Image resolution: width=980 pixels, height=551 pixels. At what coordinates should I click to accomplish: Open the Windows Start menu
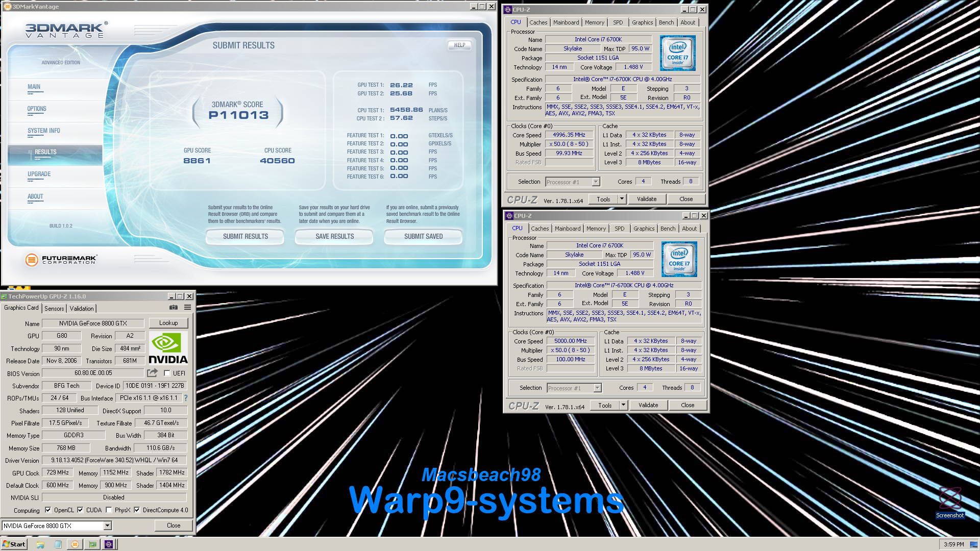(x=14, y=544)
